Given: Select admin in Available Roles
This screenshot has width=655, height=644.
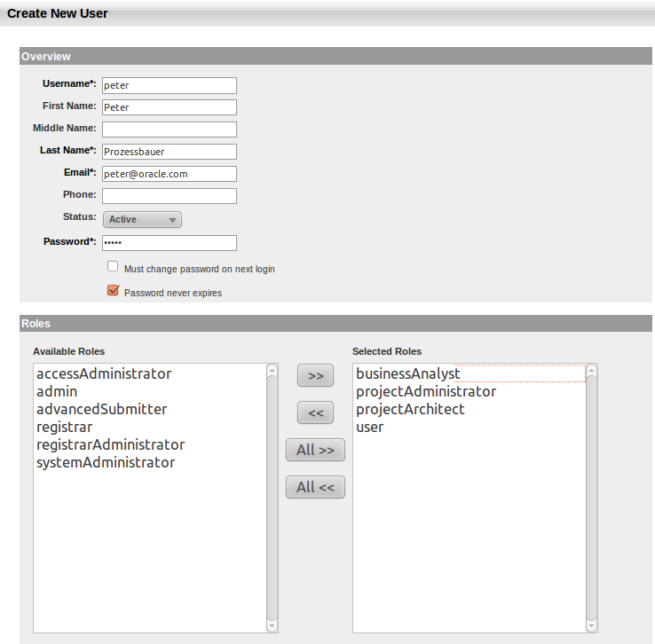Looking at the screenshot, I should pos(150,391).
